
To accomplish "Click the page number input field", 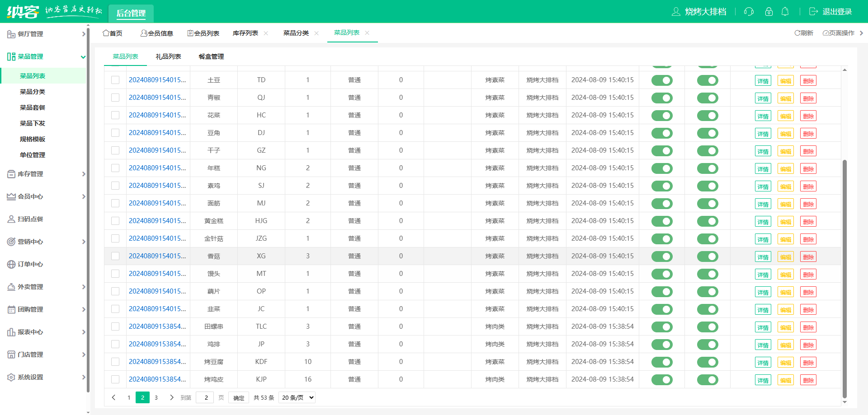I will tap(206, 398).
